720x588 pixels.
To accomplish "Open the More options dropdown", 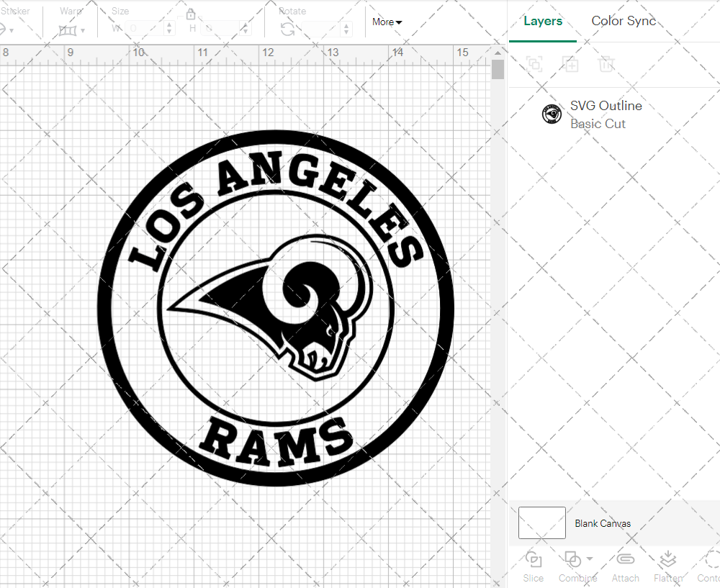I will [x=387, y=22].
